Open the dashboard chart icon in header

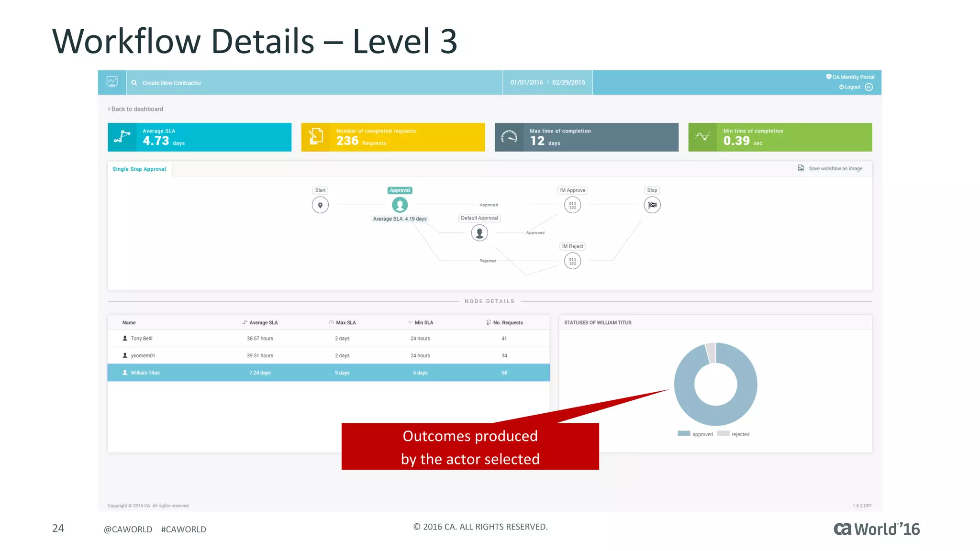coord(112,82)
